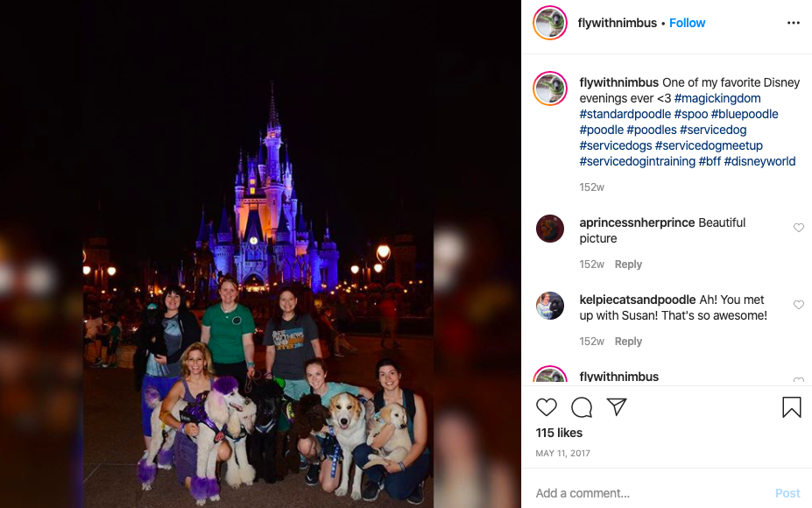The image size is (812, 508).
Task: Open the #disneyworld hashtag
Action: [x=759, y=161]
